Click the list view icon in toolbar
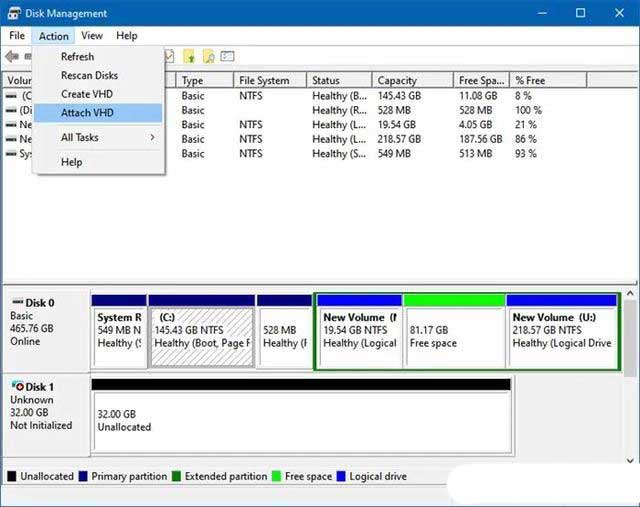 [228, 57]
